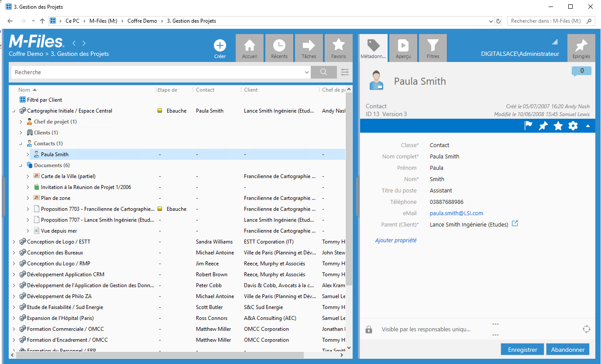The width and height of the screenshot is (601, 364).
Task: Click the paula.smith@LSI.com email link
Action: (x=457, y=213)
